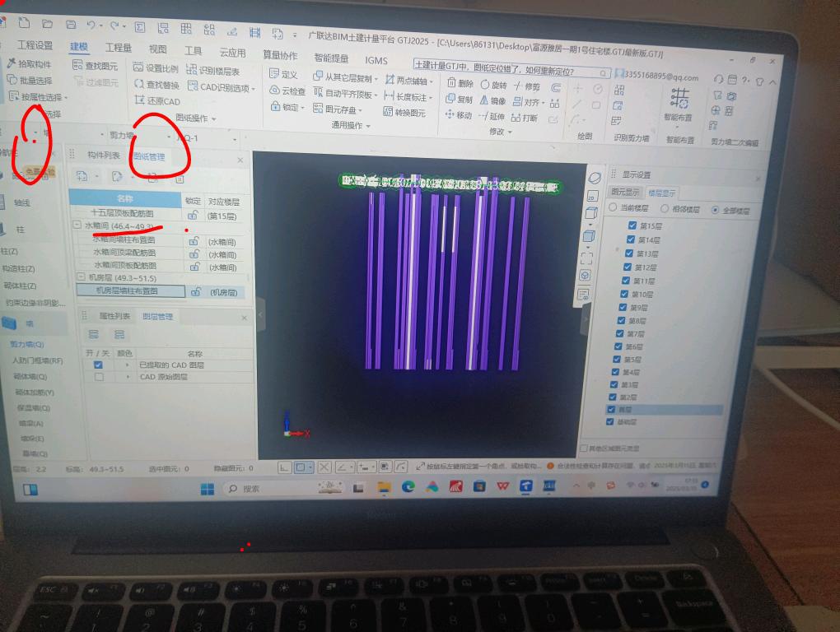
Task: Click 查找图元 find element tool
Action: tap(96, 66)
